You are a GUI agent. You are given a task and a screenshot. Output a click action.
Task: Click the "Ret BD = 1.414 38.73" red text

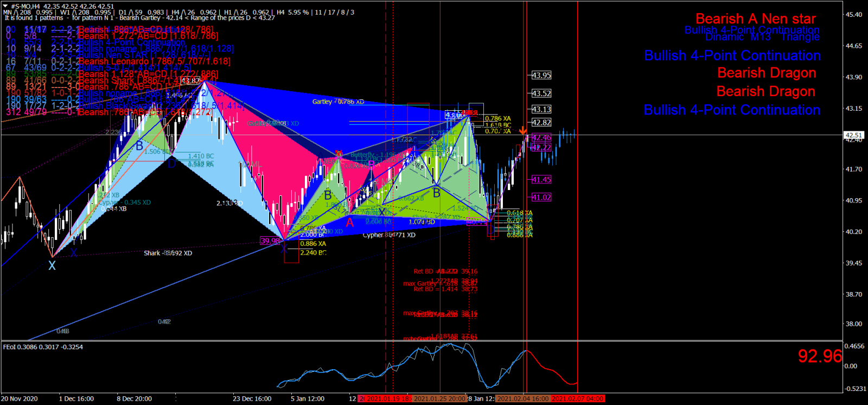tap(445, 289)
